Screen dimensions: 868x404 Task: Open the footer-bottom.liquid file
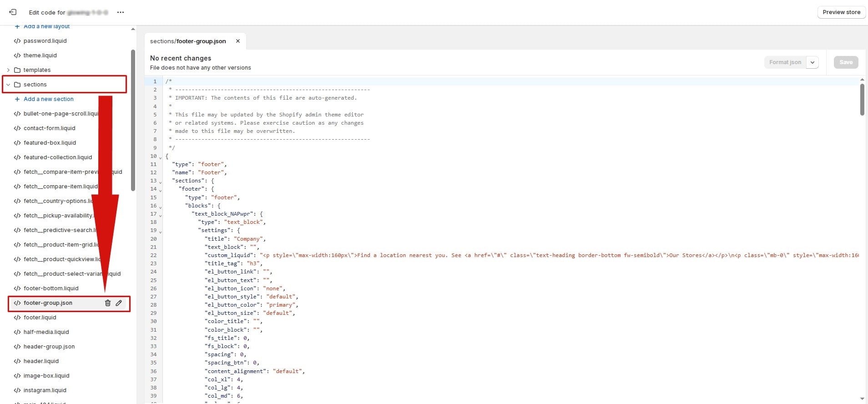[x=51, y=288]
